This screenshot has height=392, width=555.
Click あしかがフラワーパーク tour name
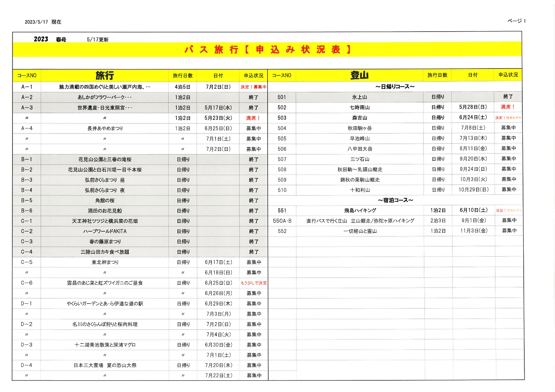[x=105, y=97]
